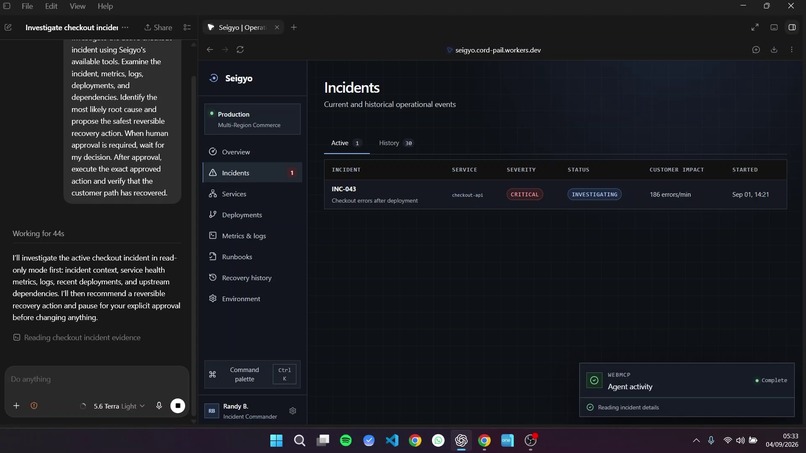Click the Sep 01, 14:21 started cell
Screen dimensions: 806x453
click(750, 194)
